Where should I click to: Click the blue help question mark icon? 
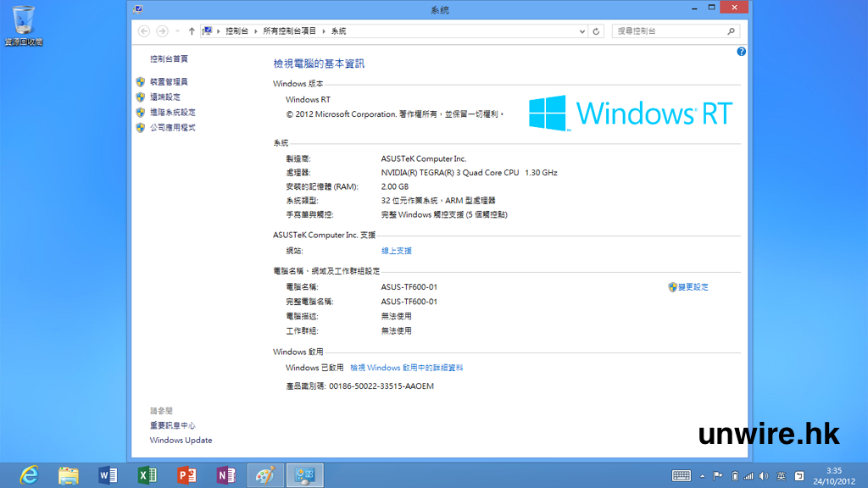(742, 52)
